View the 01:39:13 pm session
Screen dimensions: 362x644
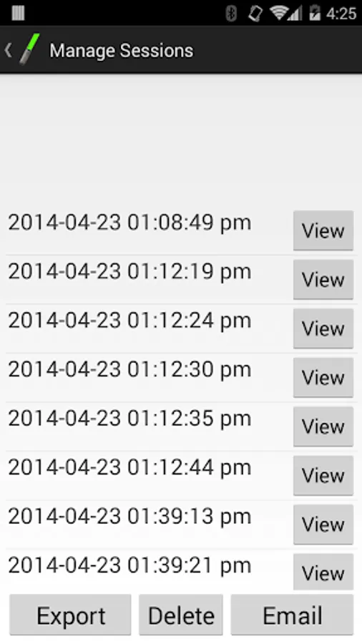[323, 524]
